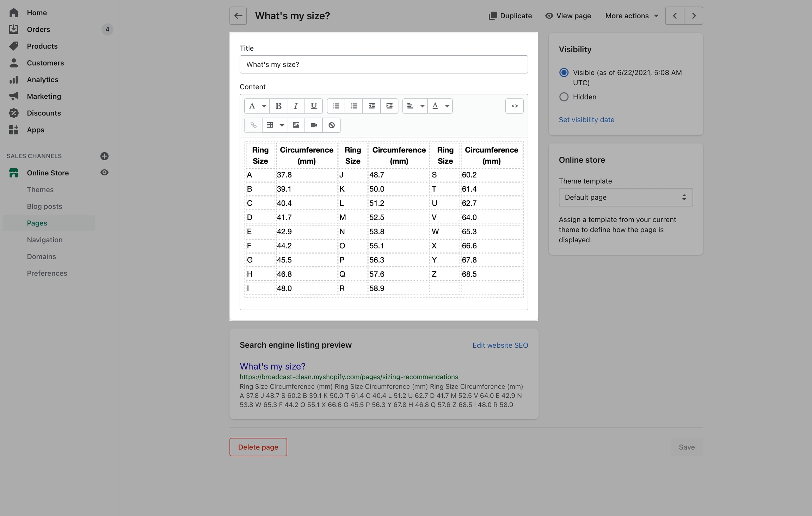Screen dimensions: 812x516
Task: Click the eye icon beside Online Store
Action: 104,173
